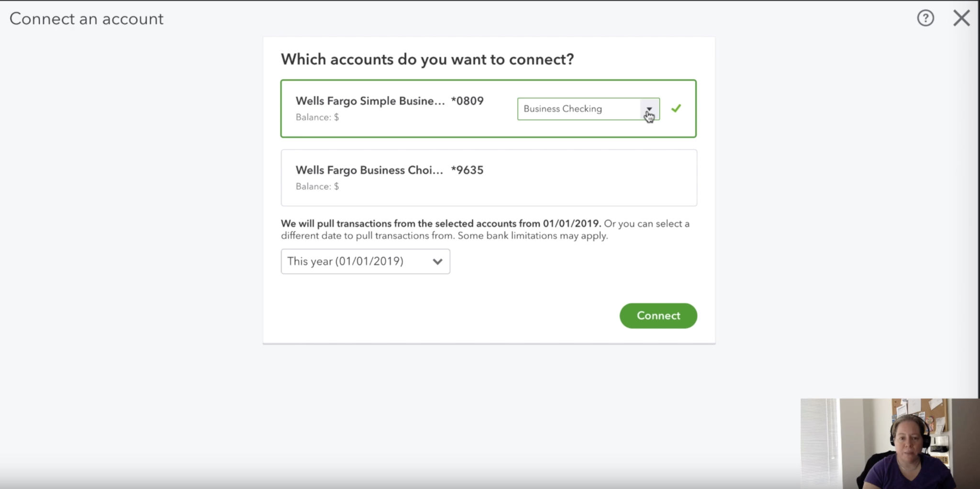Viewport: 980px width, 489px height.
Task: Click the green checkmark beside Business Checking
Action: (676, 109)
